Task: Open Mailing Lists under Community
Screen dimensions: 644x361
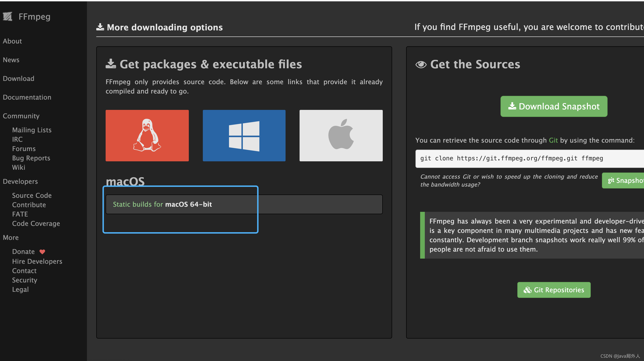Action: coord(32,130)
